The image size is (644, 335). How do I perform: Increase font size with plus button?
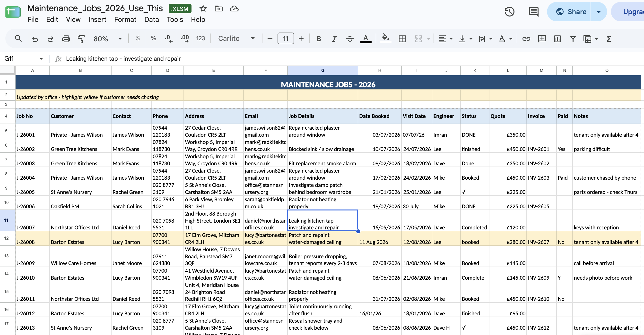pyautogui.click(x=301, y=38)
